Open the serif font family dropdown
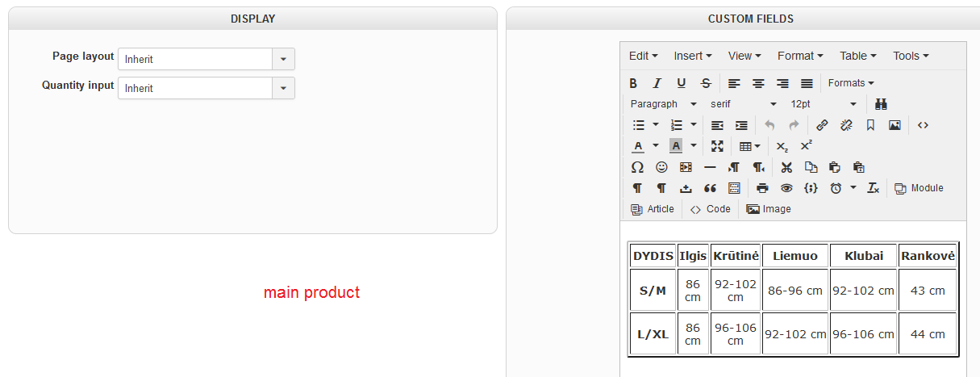Viewport: 980px width, 377px height. click(x=743, y=104)
